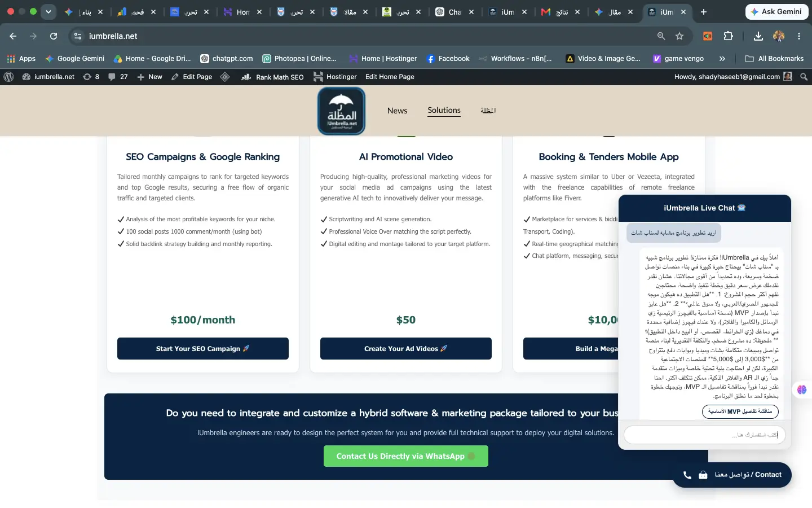
Task: Bookmark this page with the star icon
Action: coord(679,36)
